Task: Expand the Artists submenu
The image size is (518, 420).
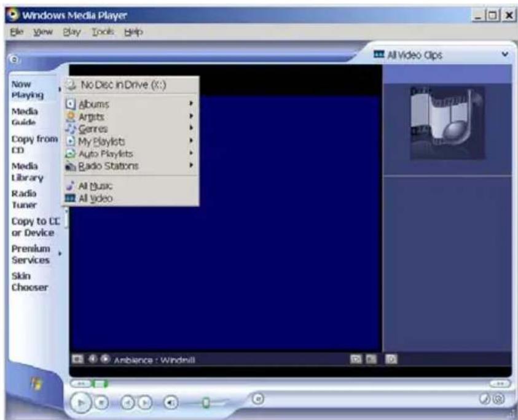Action: [131, 117]
